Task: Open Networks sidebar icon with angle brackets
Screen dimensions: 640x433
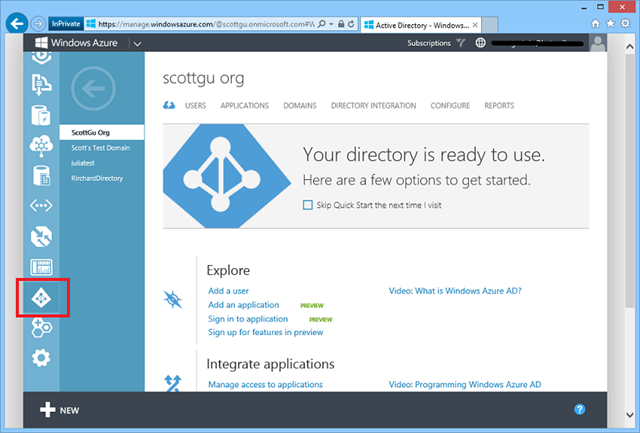Action: 41,205
